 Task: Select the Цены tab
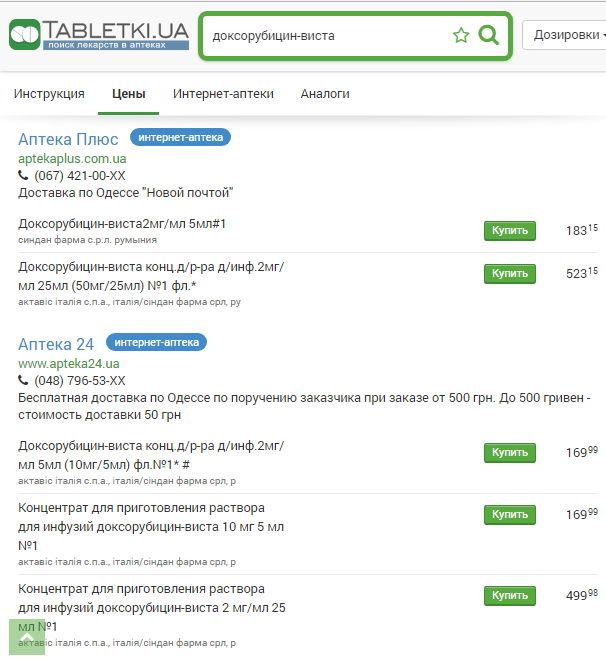(x=128, y=94)
